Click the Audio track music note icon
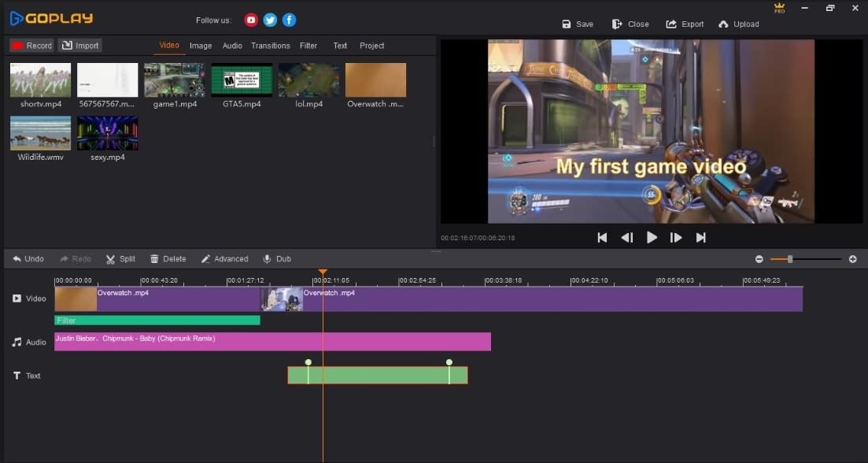The width and height of the screenshot is (868, 463). pos(17,343)
